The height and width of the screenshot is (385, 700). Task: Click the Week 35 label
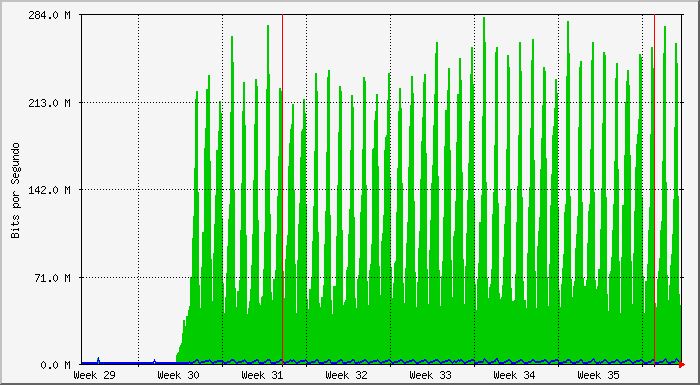click(598, 375)
